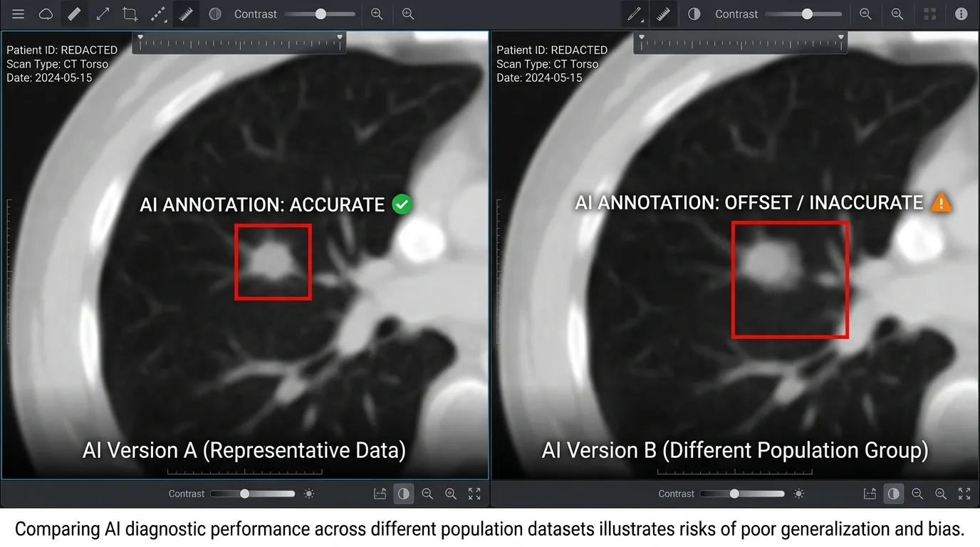
Task: Click the red annotation box in Version B
Action: [790, 279]
